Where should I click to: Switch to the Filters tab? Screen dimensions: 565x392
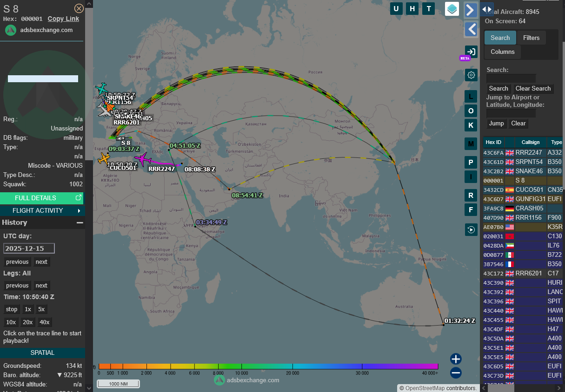tap(531, 38)
